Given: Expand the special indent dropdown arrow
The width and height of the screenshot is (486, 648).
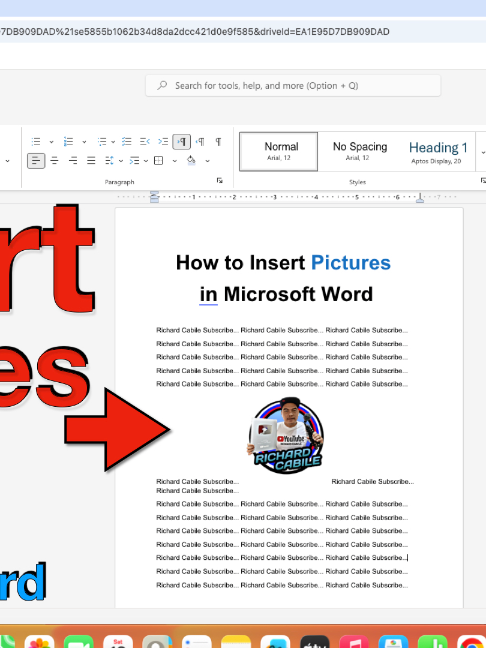Looking at the screenshot, I should [x=146, y=160].
